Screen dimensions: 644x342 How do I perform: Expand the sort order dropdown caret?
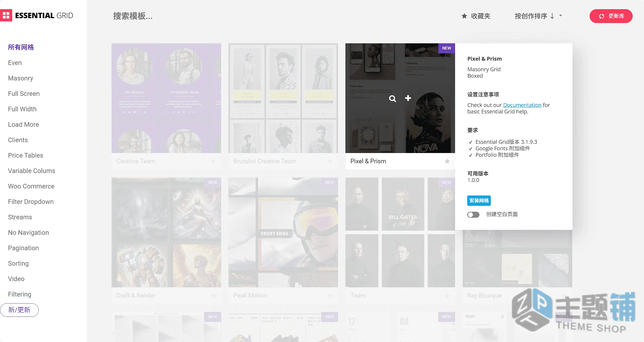(x=561, y=16)
